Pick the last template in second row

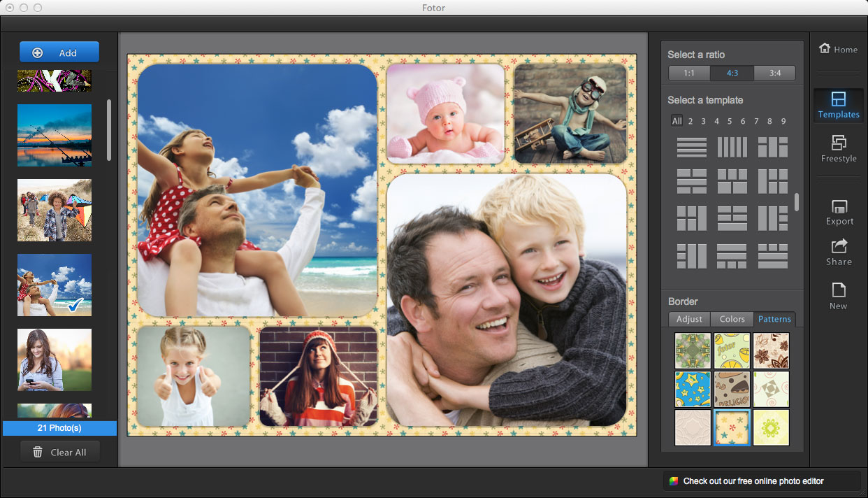773,181
